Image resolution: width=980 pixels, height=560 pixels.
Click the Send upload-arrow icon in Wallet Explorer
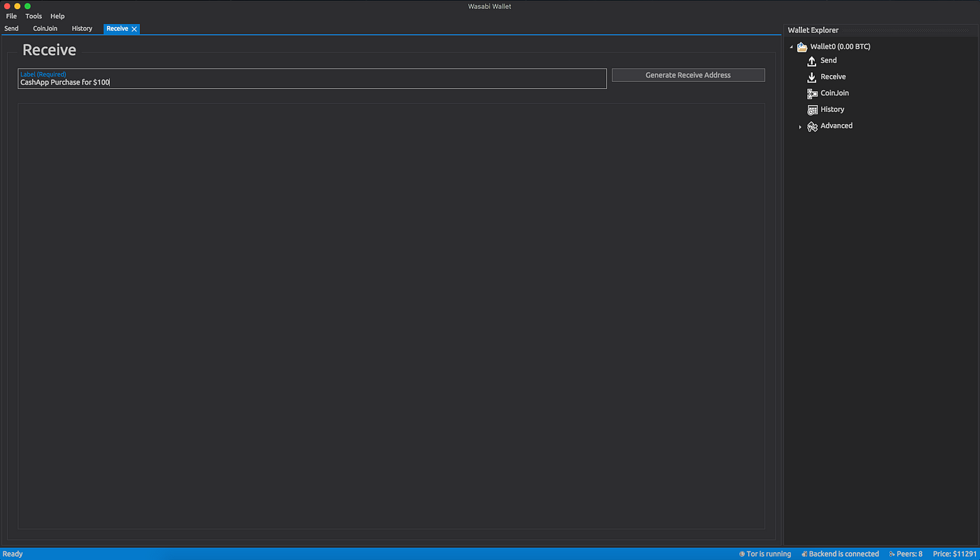point(812,61)
